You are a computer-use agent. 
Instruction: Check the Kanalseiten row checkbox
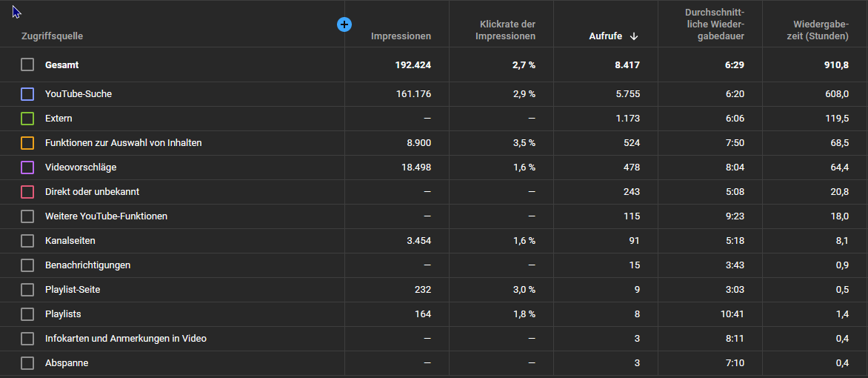pos(27,241)
